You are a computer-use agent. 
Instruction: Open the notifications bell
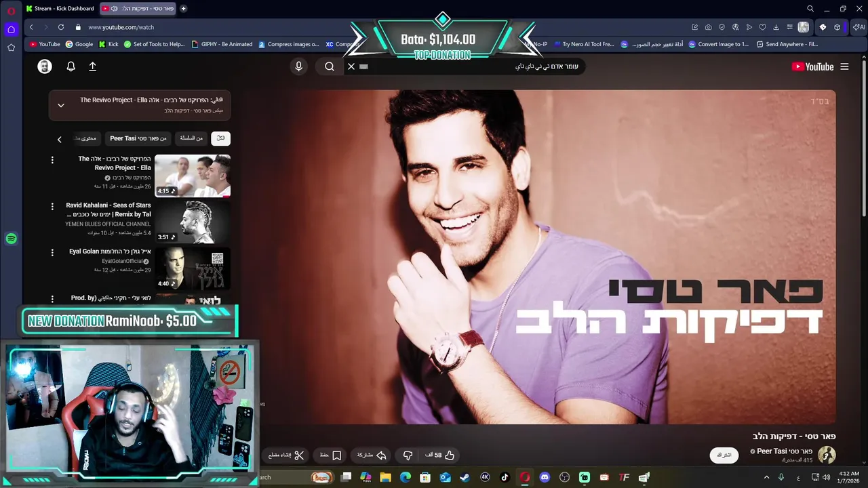(71, 66)
